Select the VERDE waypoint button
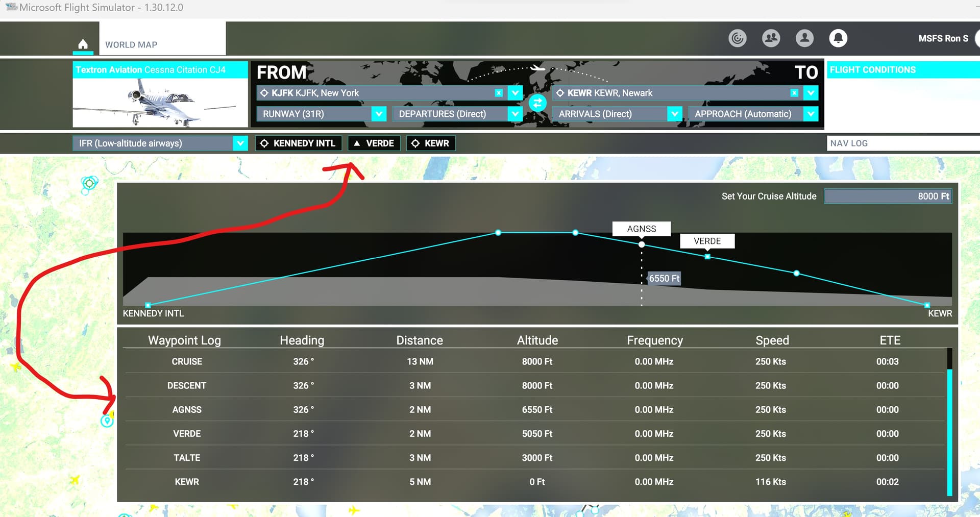Viewport: 980px width, 517px height. [x=374, y=143]
